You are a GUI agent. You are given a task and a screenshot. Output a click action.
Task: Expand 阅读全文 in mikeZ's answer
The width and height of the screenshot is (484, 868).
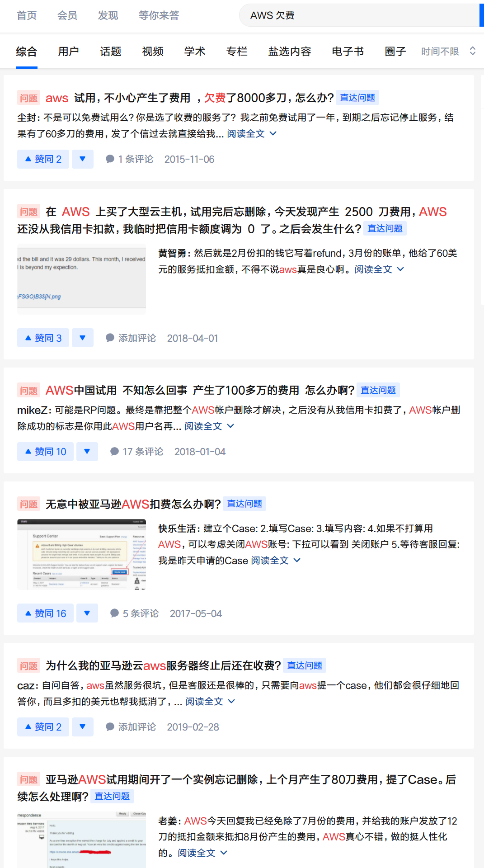[x=209, y=426]
